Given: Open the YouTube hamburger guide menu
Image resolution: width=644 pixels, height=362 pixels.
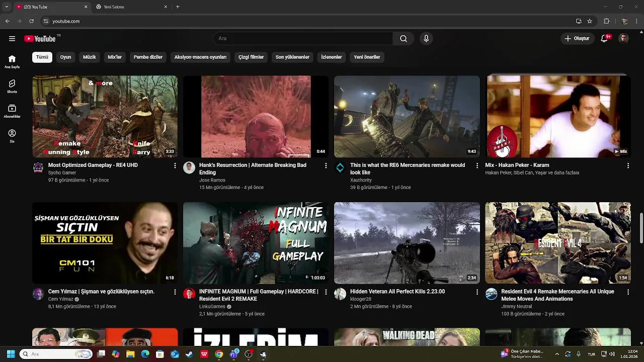Looking at the screenshot, I should (12, 39).
